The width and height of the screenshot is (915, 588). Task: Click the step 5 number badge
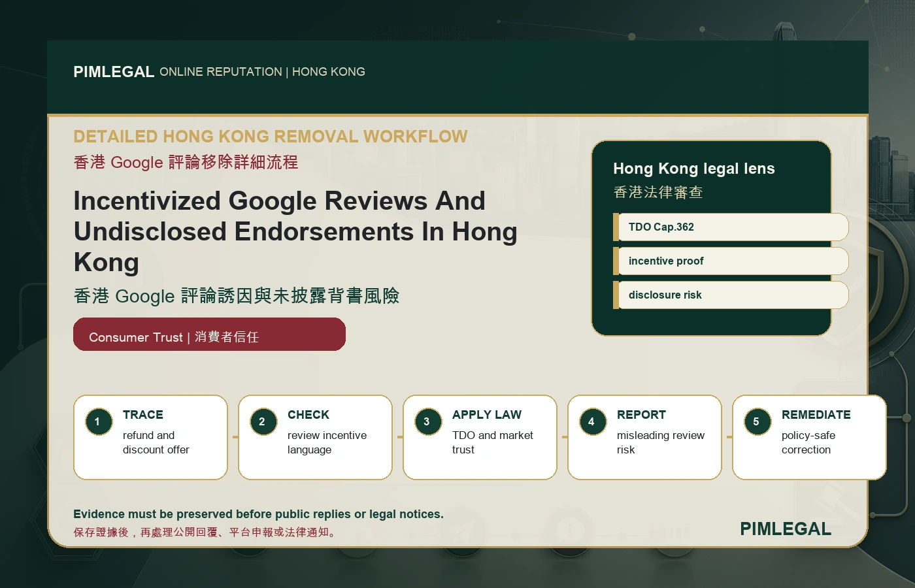(757, 422)
